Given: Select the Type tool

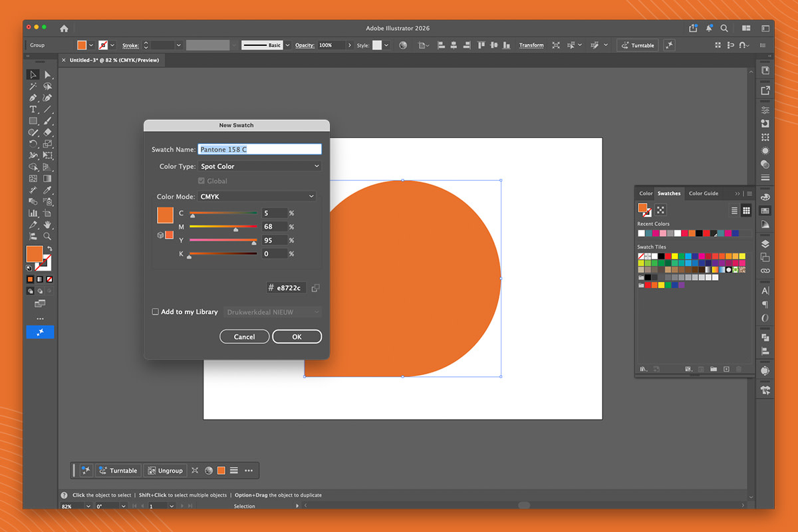Looking at the screenshot, I should 33,109.
